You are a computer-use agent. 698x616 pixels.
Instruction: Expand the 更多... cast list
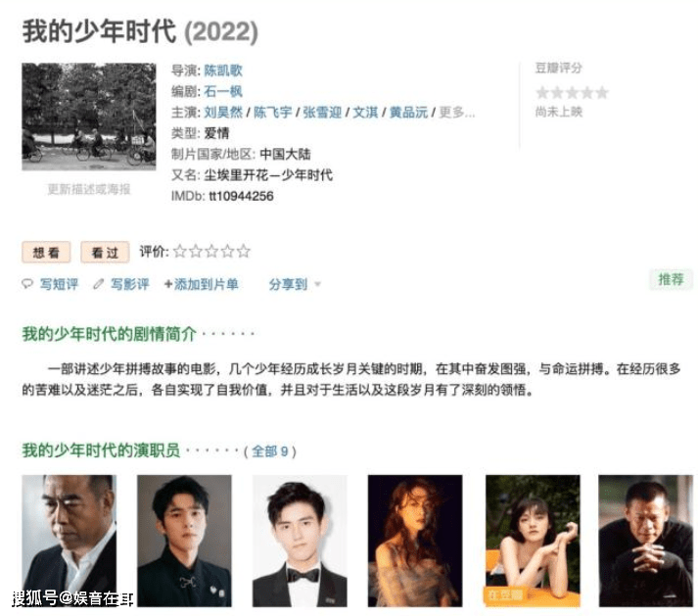tap(457, 113)
